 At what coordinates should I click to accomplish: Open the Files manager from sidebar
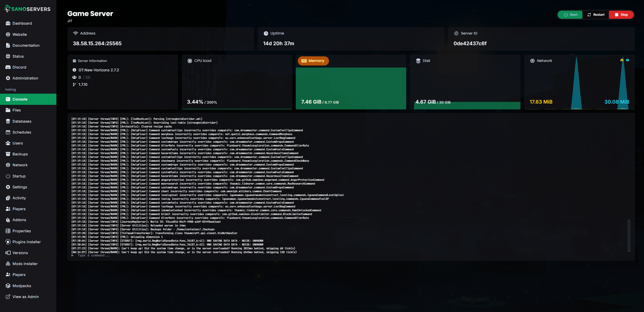[16, 110]
